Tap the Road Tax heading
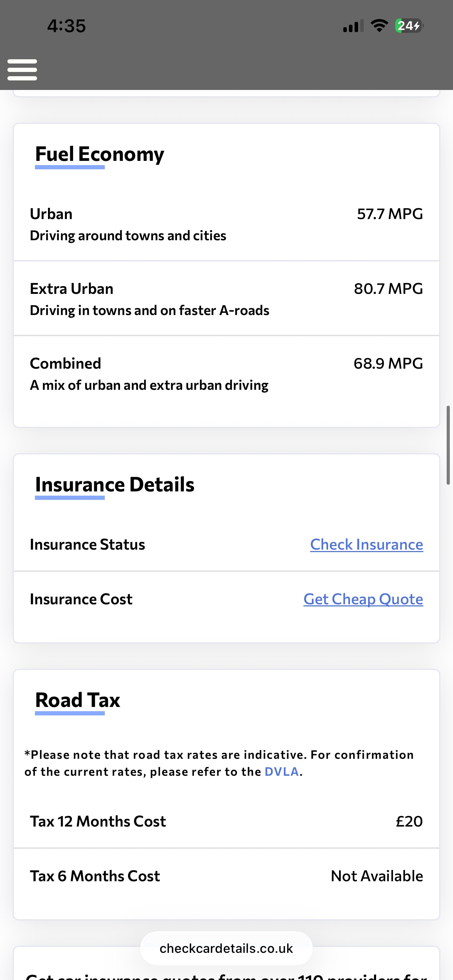The width and height of the screenshot is (453, 980). (78, 700)
